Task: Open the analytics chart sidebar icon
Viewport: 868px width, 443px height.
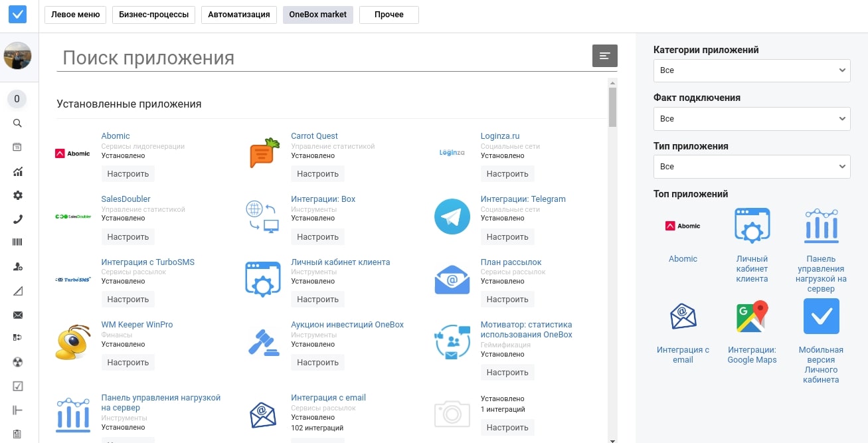Action: point(18,171)
